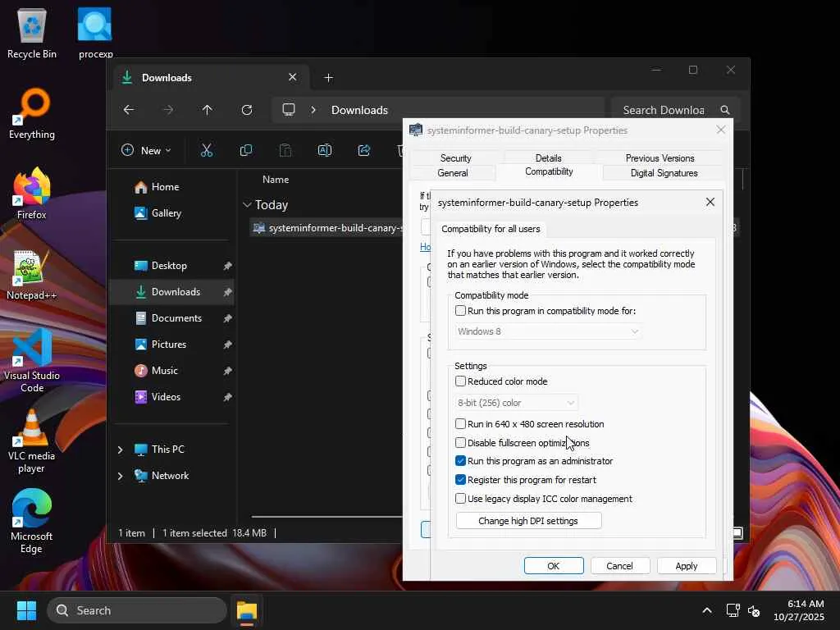
Task: Click the Share icon in Explorer toolbar
Action: (364, 150)
